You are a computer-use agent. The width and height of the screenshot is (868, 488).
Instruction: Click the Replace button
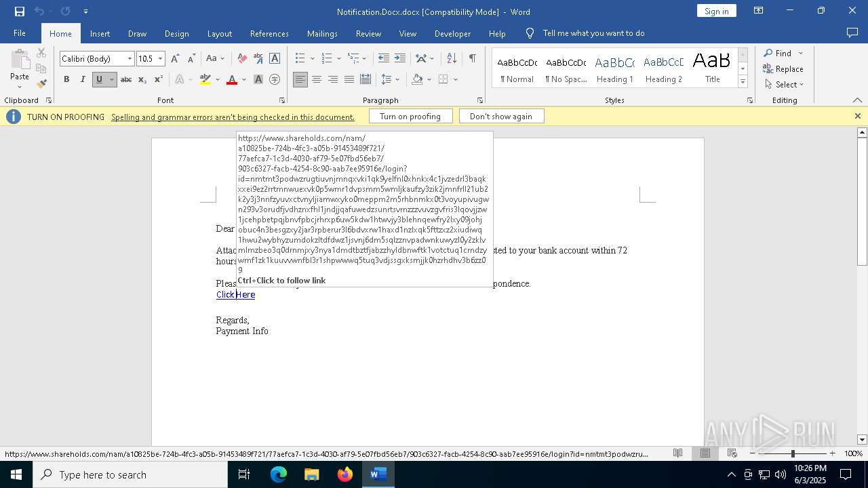pos(783,69)
